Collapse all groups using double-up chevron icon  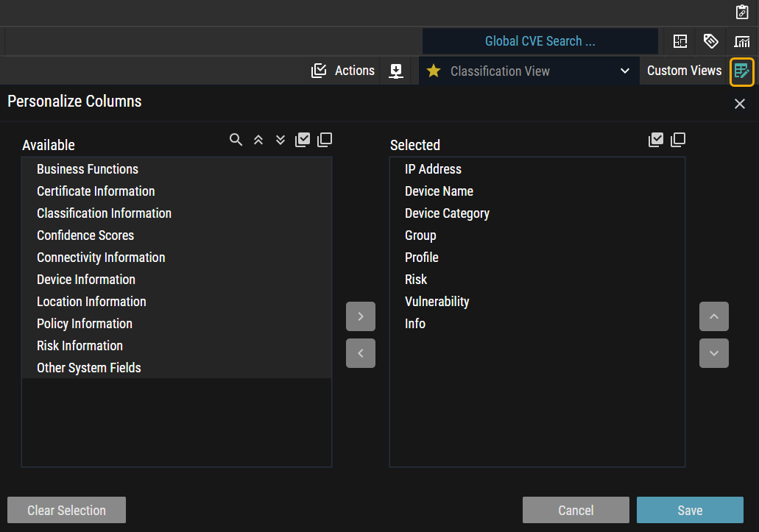point(258,140)
